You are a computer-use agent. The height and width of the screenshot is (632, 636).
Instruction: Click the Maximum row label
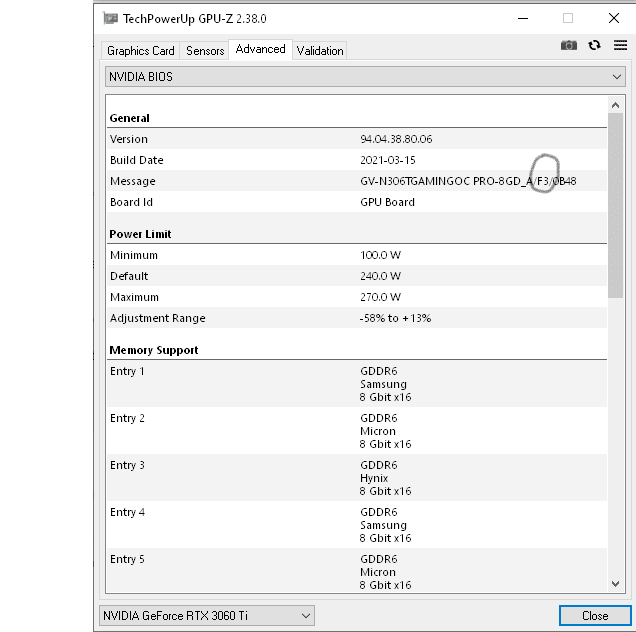tap(134, 297)
